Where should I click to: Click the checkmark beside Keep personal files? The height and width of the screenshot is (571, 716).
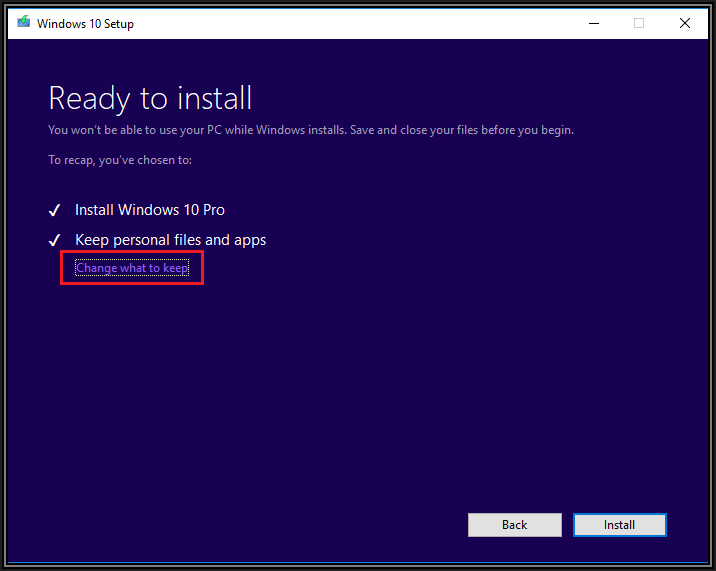coord(54,240)
